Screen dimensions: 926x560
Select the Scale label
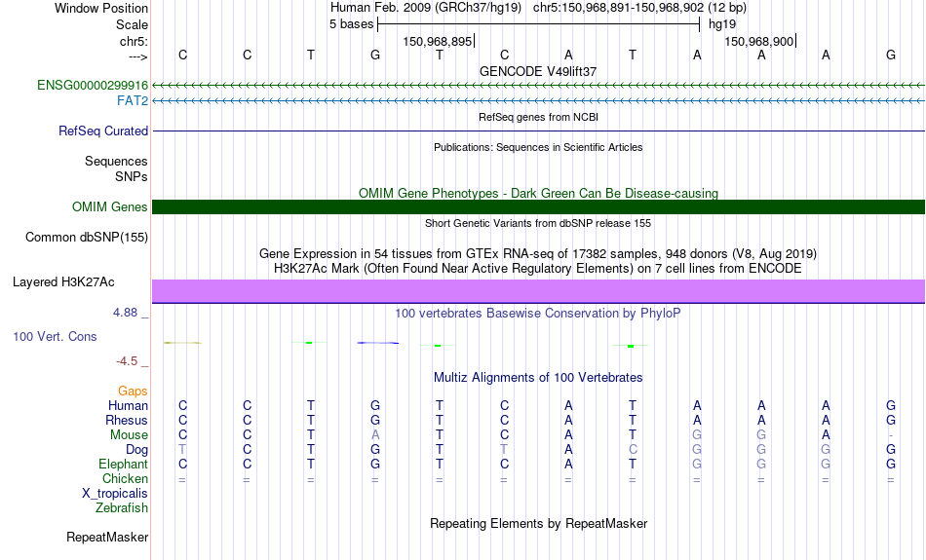click(x=133, y=24)
